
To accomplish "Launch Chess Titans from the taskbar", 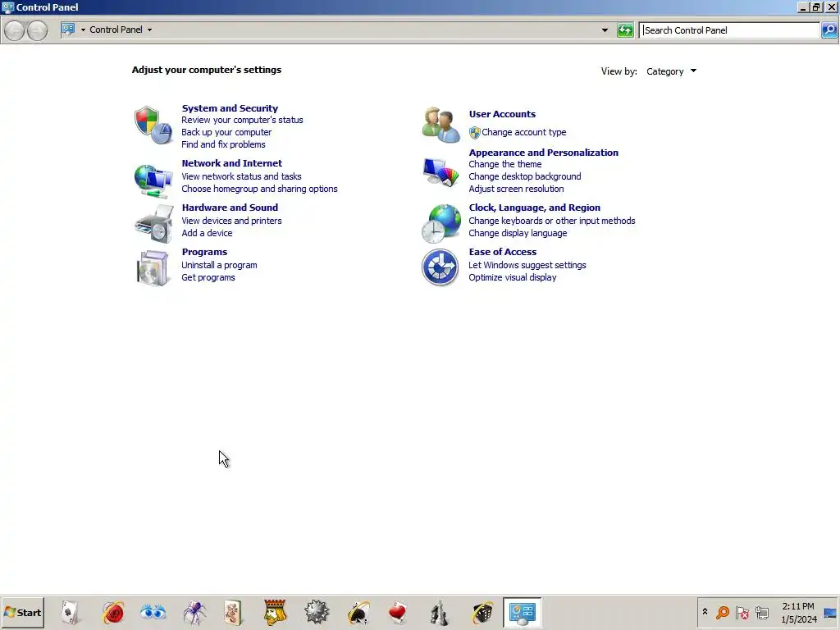I will click(440, 612).
